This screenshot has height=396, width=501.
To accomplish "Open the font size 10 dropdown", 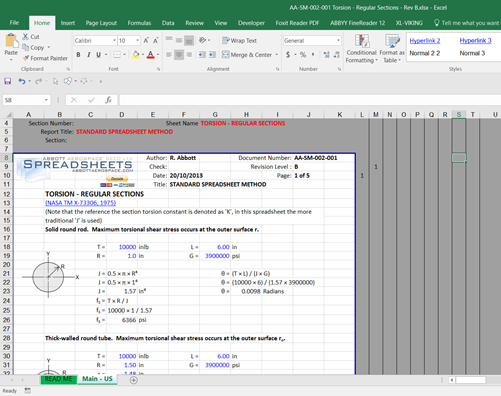I will [137, 40].
